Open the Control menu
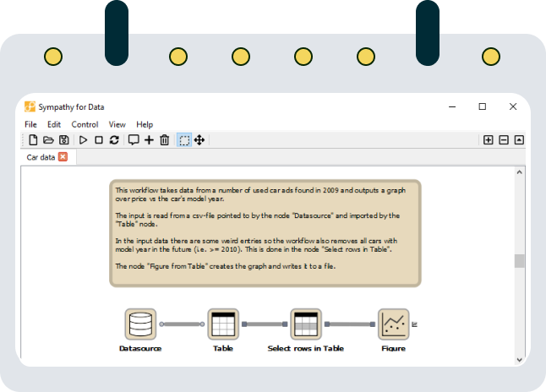 tap(85, 125)
